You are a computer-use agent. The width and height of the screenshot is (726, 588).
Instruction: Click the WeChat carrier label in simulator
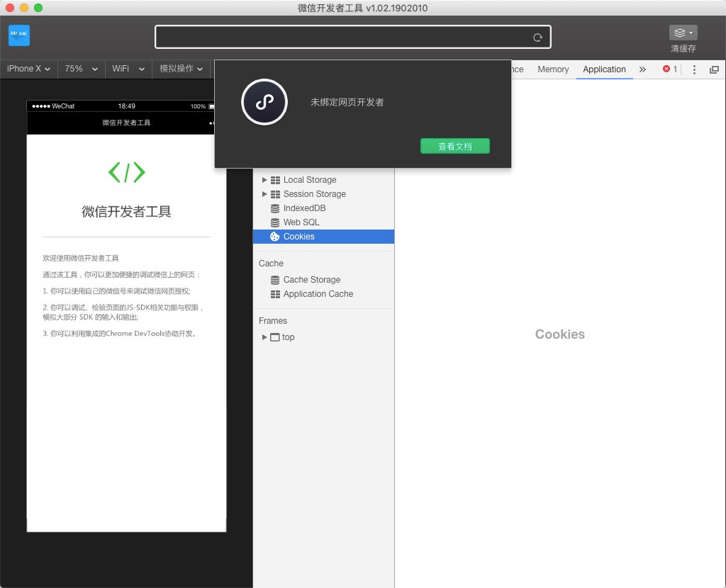[63, 106]
